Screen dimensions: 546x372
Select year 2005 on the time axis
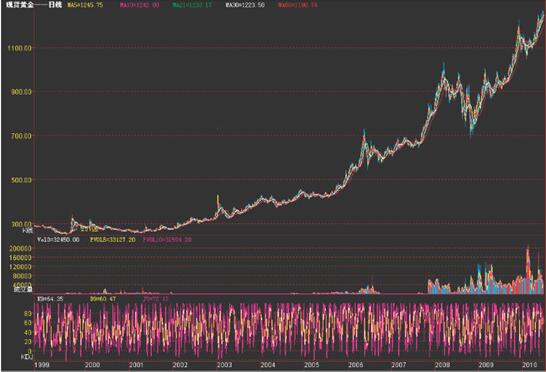[x=312, y=365]
